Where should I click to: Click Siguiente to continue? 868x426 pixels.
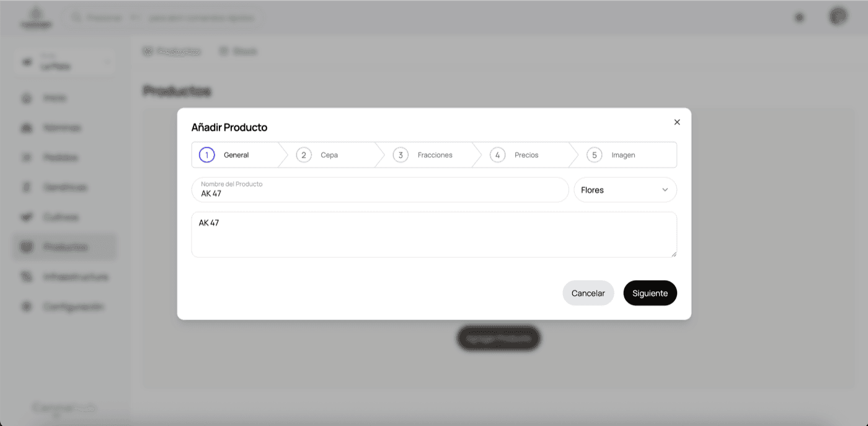pos(650,293)
